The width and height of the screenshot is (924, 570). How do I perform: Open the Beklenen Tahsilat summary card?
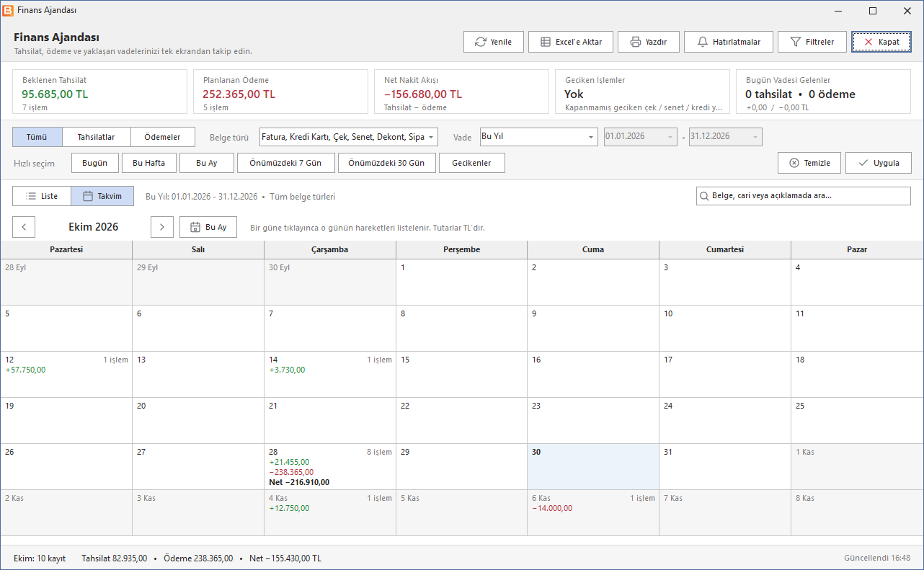click(x=100, y=92)
